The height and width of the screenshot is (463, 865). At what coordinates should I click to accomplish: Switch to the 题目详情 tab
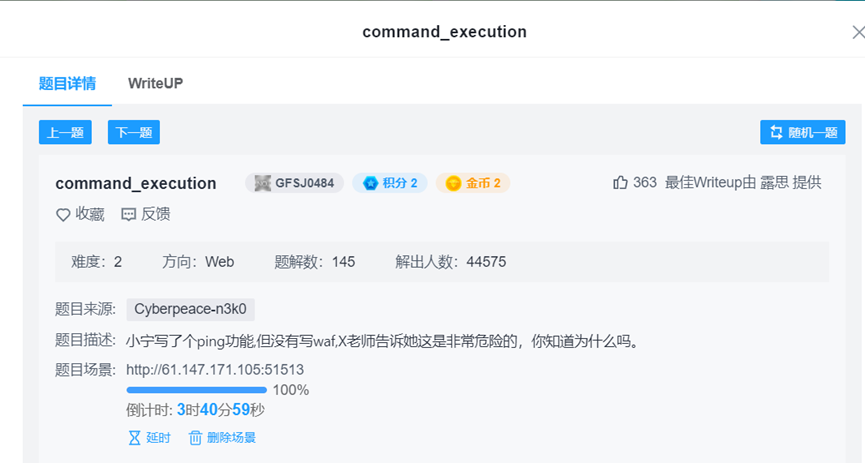[x=67, y=83]
